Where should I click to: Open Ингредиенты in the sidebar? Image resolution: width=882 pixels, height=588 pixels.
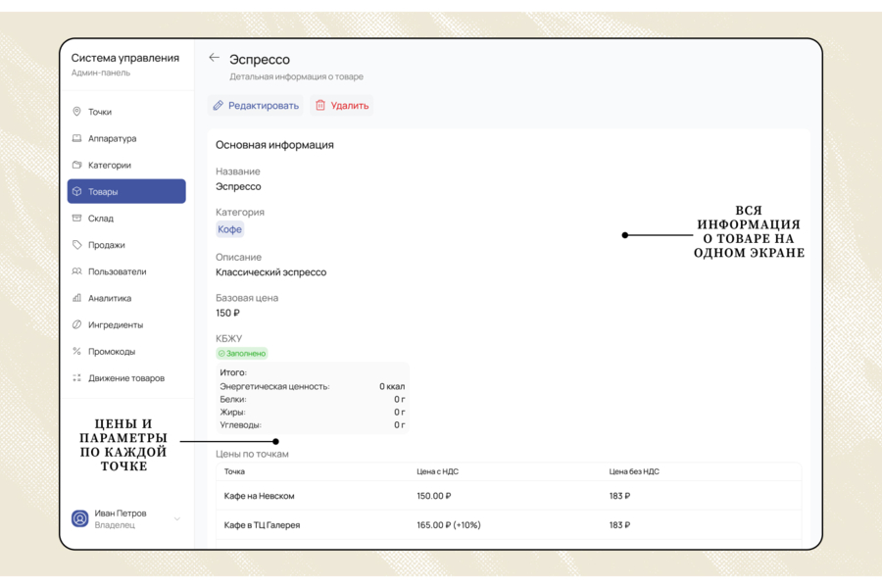point(126,324)
